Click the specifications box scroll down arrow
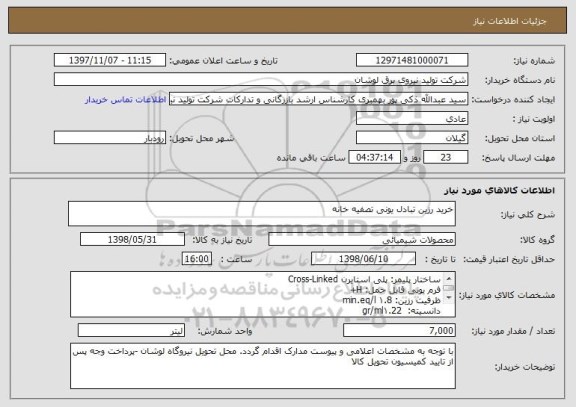576x407 pixels. (449, 298)
